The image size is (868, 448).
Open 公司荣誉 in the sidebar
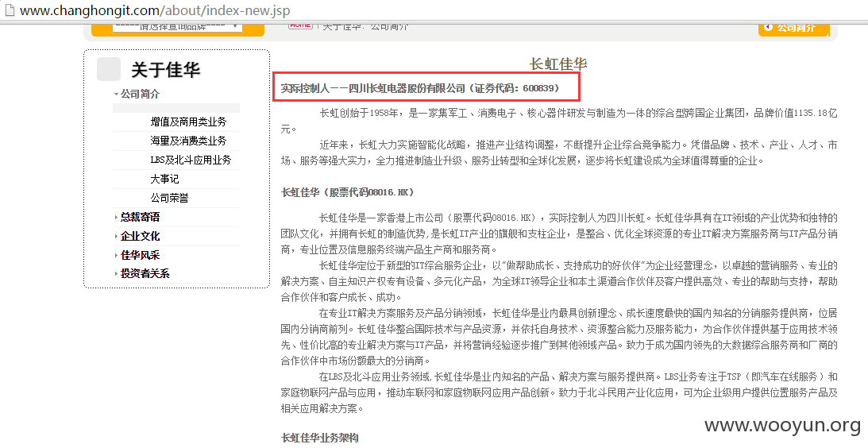point(169,198)
